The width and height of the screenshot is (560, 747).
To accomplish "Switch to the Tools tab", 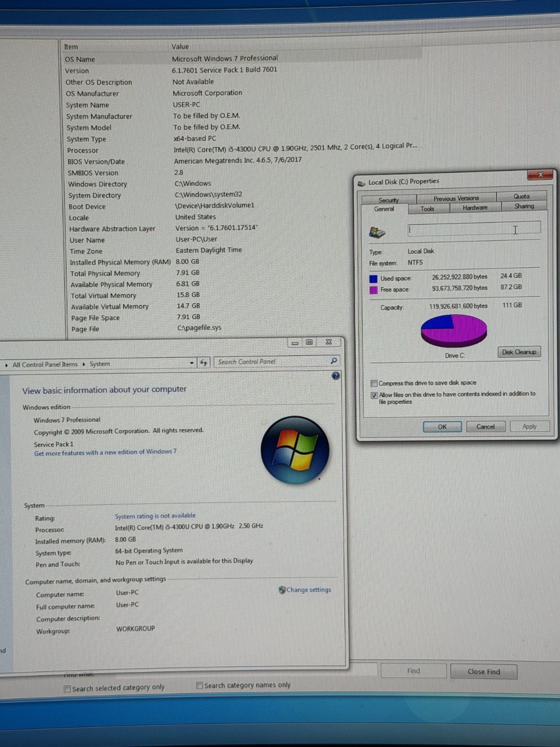I will pos(427,209).
